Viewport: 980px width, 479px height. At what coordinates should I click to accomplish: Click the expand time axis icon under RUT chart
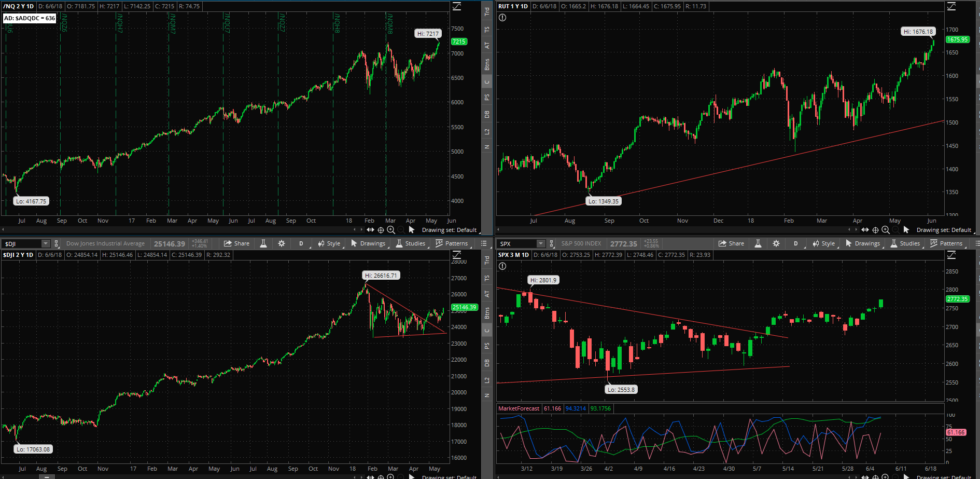[865, 229]
